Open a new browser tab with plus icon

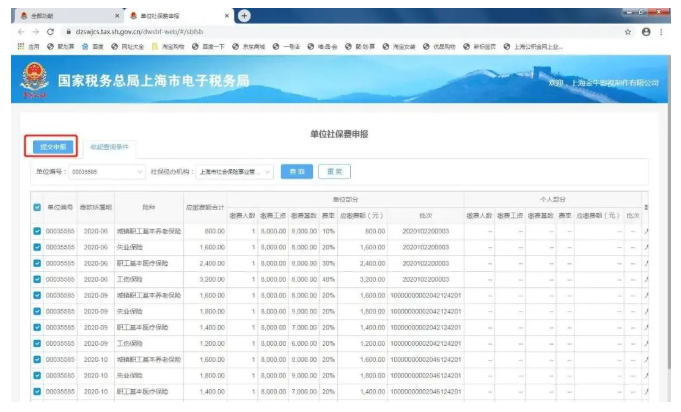[x=244, y=16]
